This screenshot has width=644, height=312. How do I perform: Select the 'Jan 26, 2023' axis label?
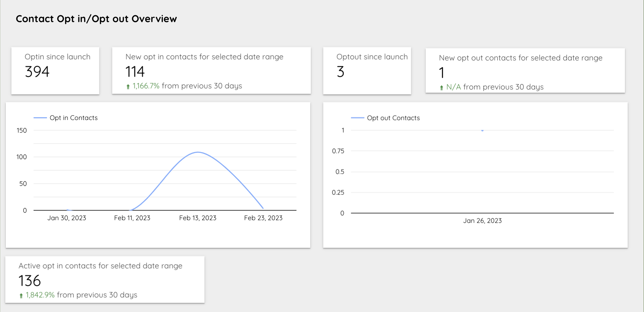(482, 221)
